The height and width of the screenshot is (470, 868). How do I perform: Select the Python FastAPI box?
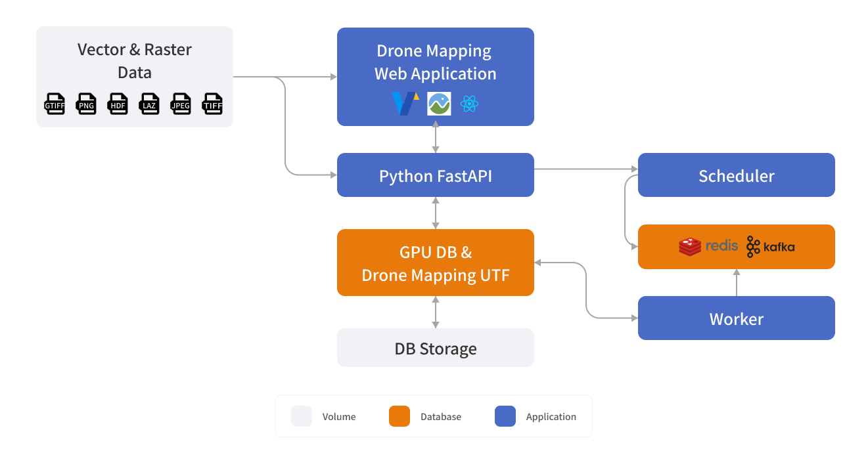436,175
